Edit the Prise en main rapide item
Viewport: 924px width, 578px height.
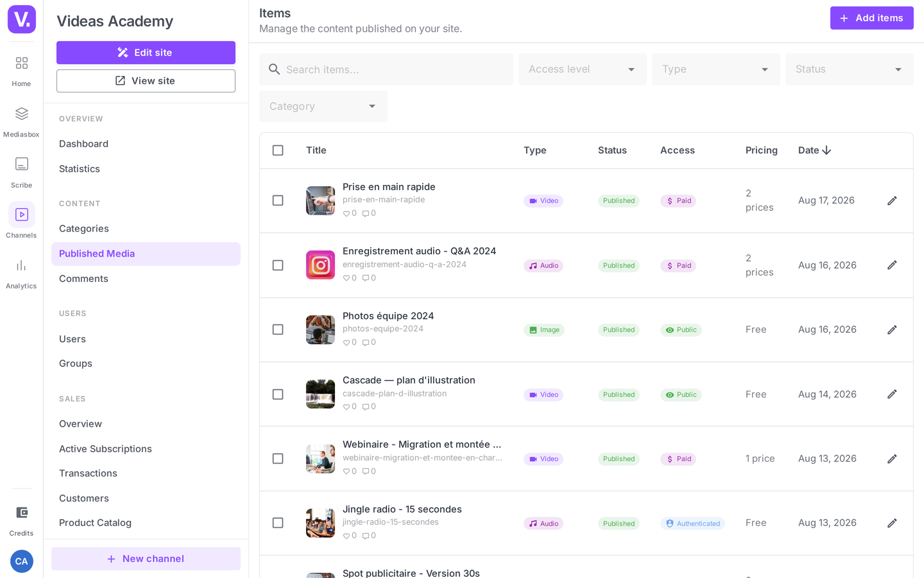click(x=892, y=201)
